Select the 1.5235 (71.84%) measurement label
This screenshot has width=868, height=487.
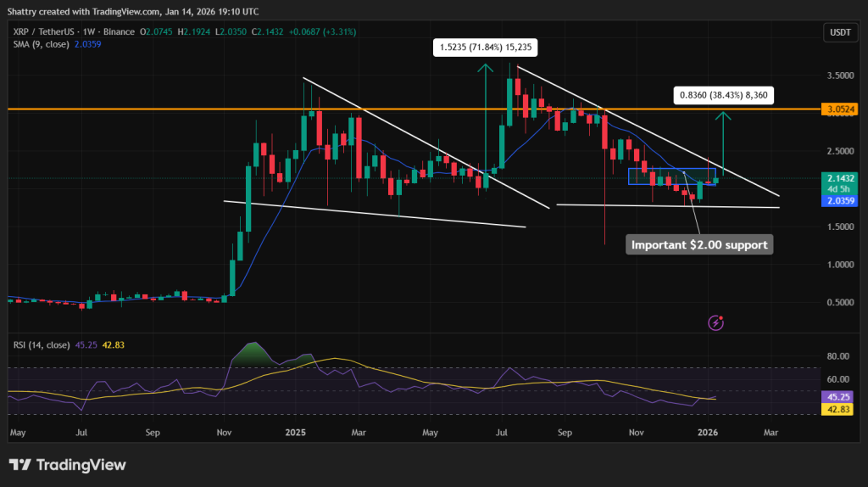[x=485, y=48]
